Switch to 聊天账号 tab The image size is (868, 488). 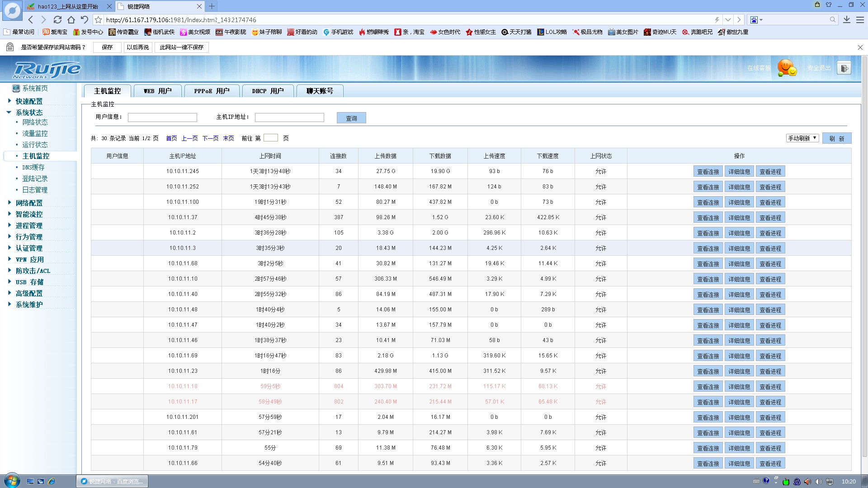point(320,91)
